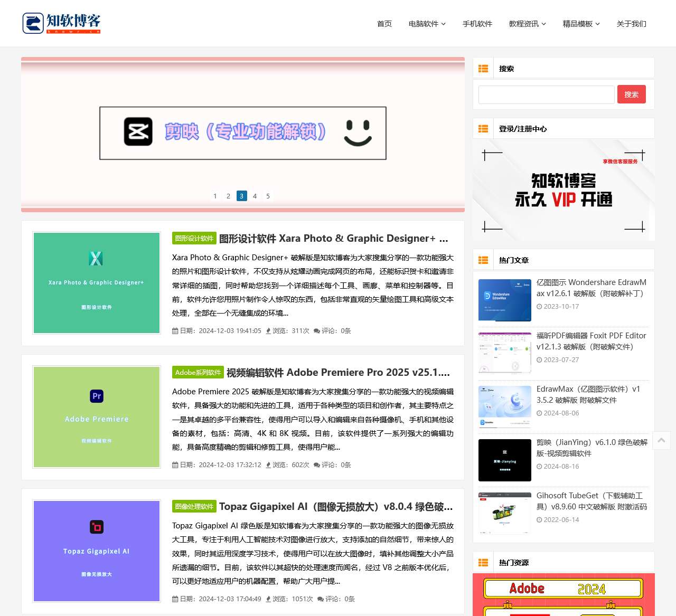
Task: Click the comment icon on the Xara post
Action: (317, 331)
